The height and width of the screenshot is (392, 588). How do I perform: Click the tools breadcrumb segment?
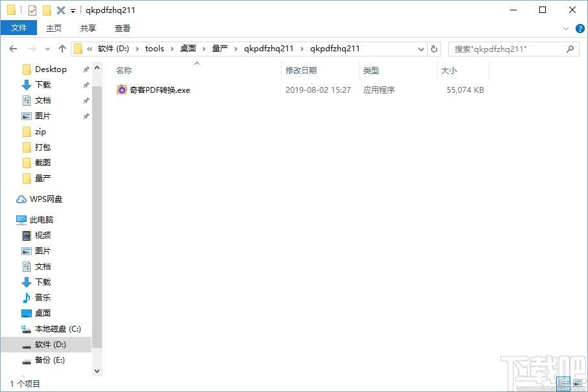point(154,49)
